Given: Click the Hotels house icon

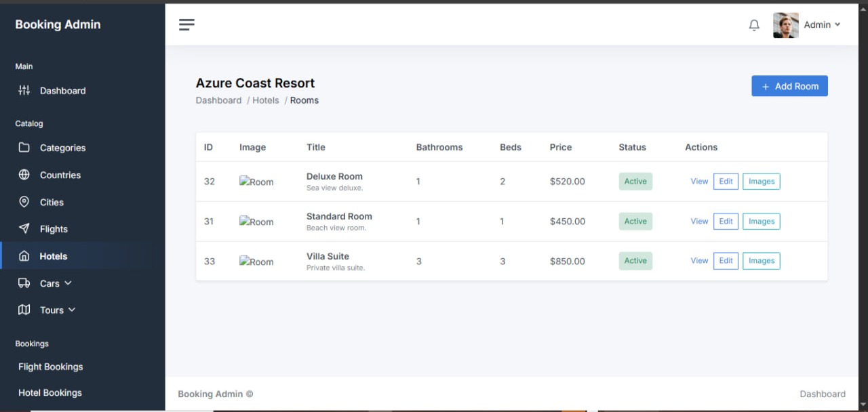Looking at the screenshot, I should pyautogui.click(x=24, y=256).
